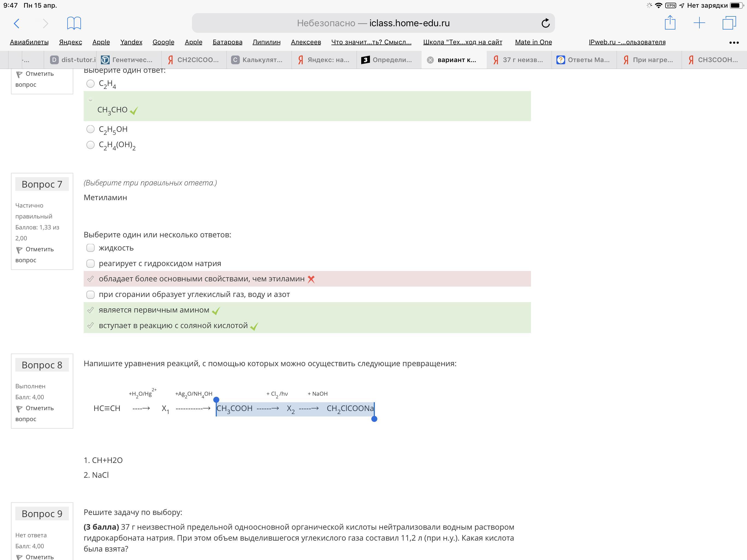Check 'реагирует с гидроксидом натрия' box
The image size is (747, 560).
pyautogui.click(x=91, y=263)
